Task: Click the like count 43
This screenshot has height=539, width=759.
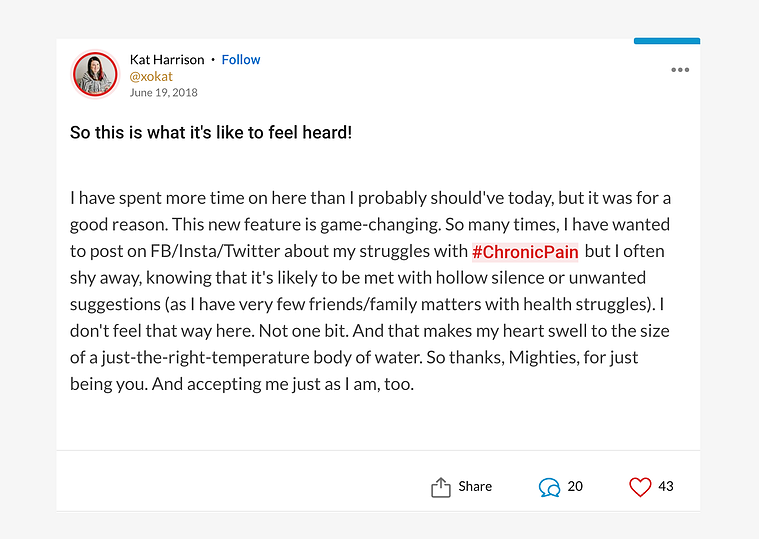Action: [666, 486]
